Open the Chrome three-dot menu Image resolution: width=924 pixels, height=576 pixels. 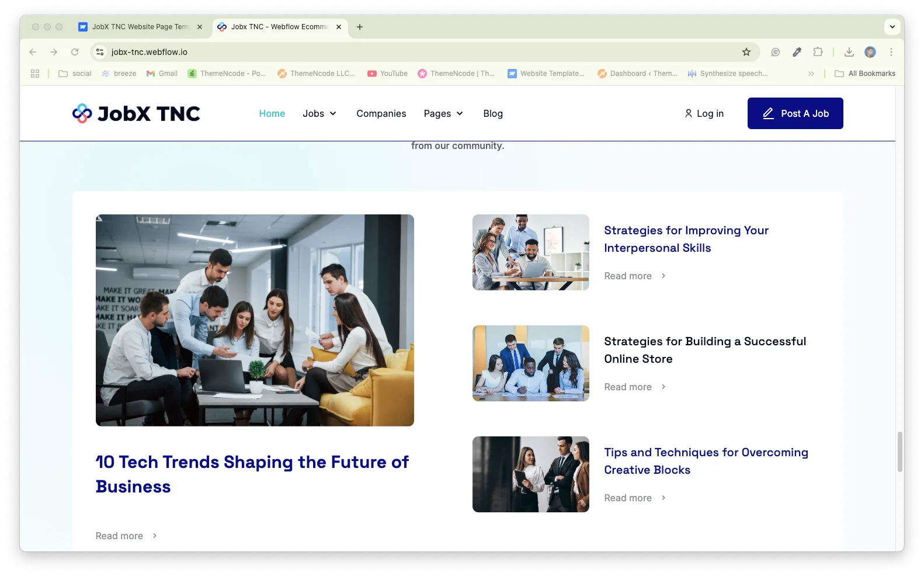pos(891,52)
